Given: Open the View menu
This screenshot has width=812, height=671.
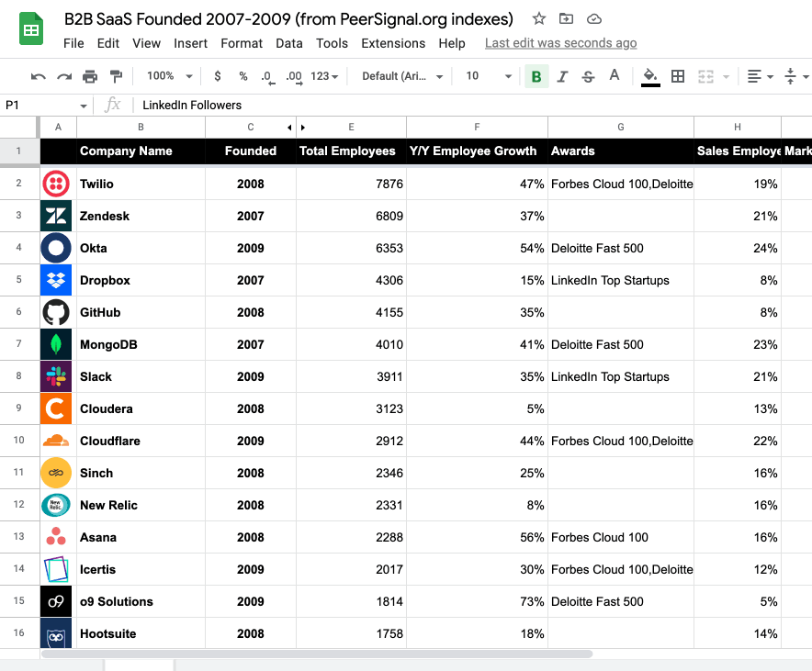Looking at the screenshot, I should point(146,43).
